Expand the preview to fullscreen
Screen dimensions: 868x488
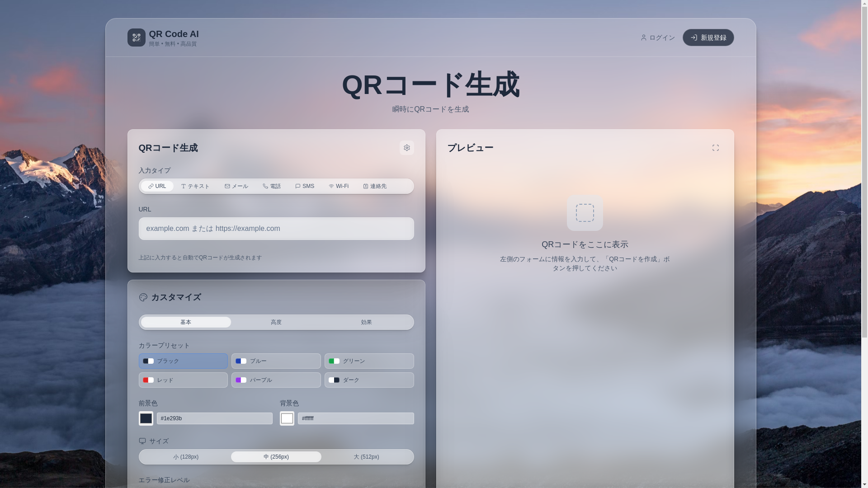coord(715,148)
